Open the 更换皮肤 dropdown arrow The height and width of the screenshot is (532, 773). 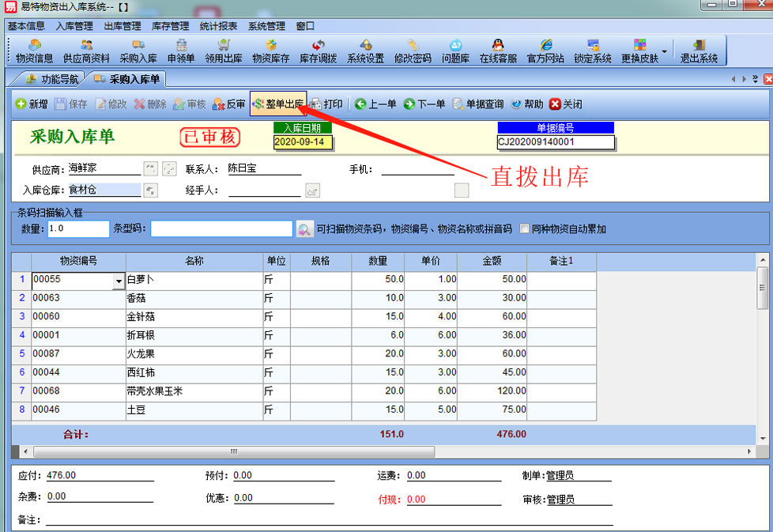click(664, 52)
